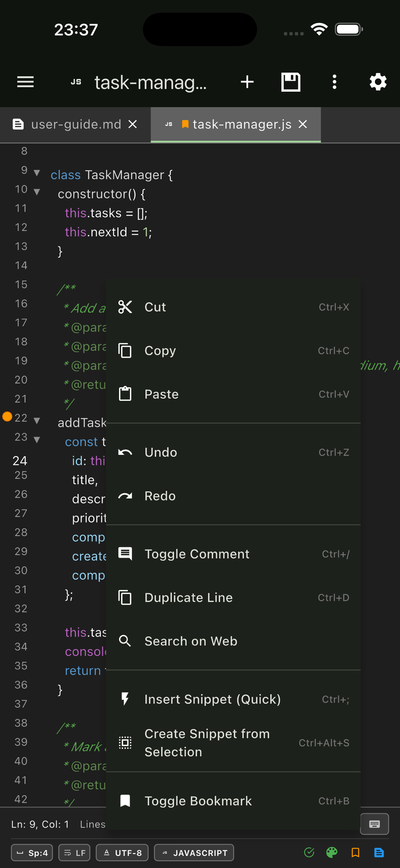Image resolution: width=400 pixels, height=868 pixels.
Task: Toggle Comment from the context menu
Action: pyautogui.click(x=233, y=554)
